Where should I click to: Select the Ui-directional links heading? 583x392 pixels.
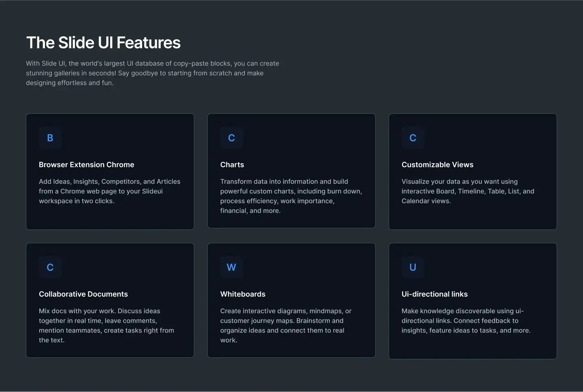click(x=435, y=294)
